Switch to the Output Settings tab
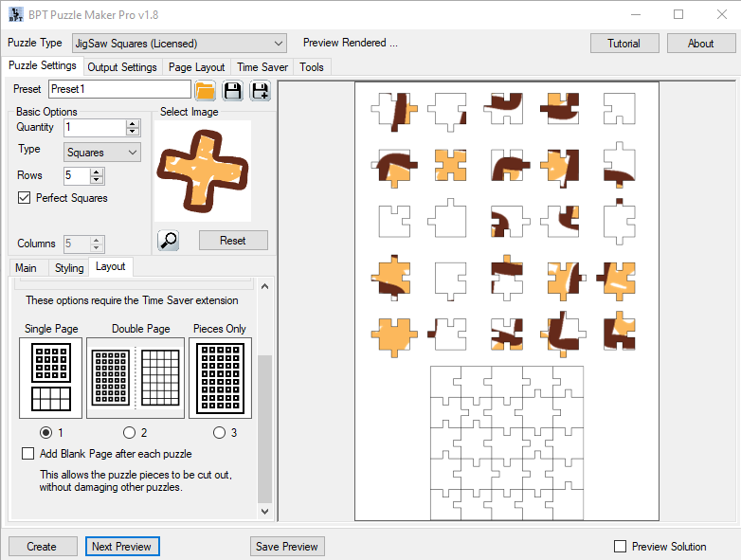This screenshot has height=560, width=741. tap(122, 67)
